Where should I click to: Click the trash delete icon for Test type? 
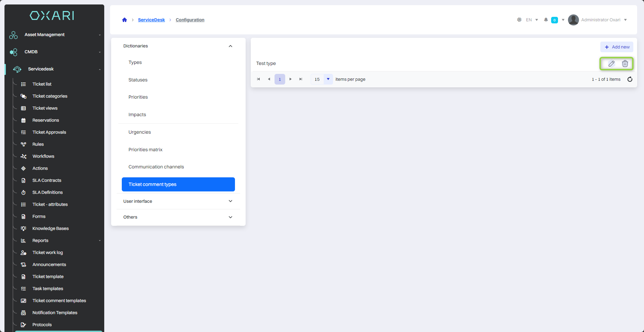[x=625, y=64]
